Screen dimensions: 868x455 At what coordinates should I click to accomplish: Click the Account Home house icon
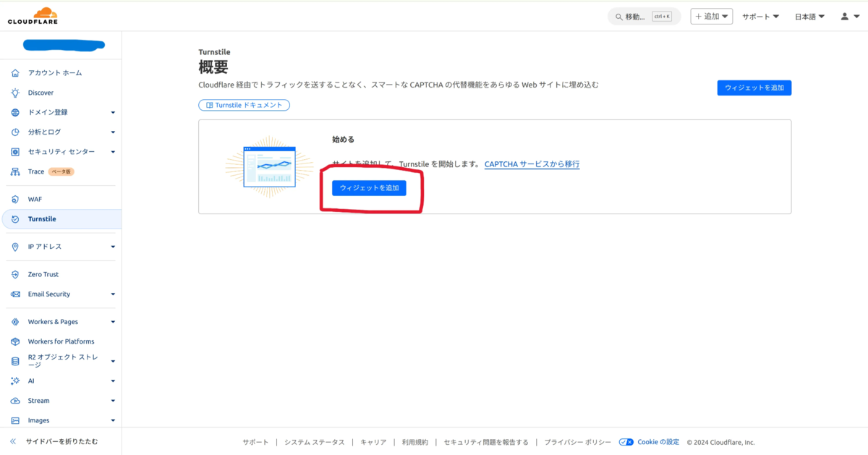(x=15, y=73)
